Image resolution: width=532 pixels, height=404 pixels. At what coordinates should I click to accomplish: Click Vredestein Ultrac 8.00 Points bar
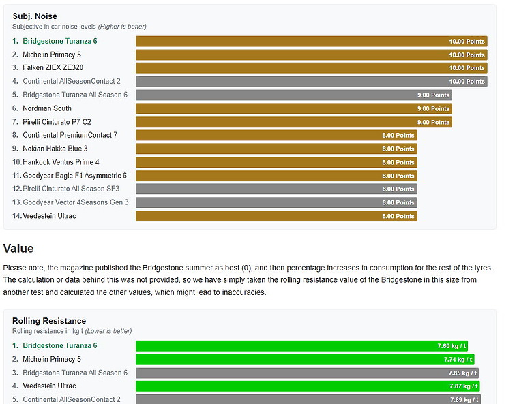(x=276, y=216)
